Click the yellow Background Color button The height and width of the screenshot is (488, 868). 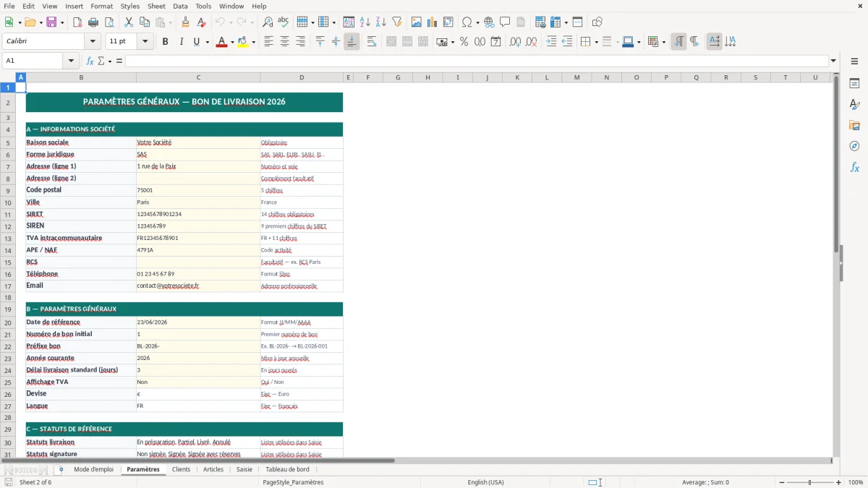click(242, 42)
